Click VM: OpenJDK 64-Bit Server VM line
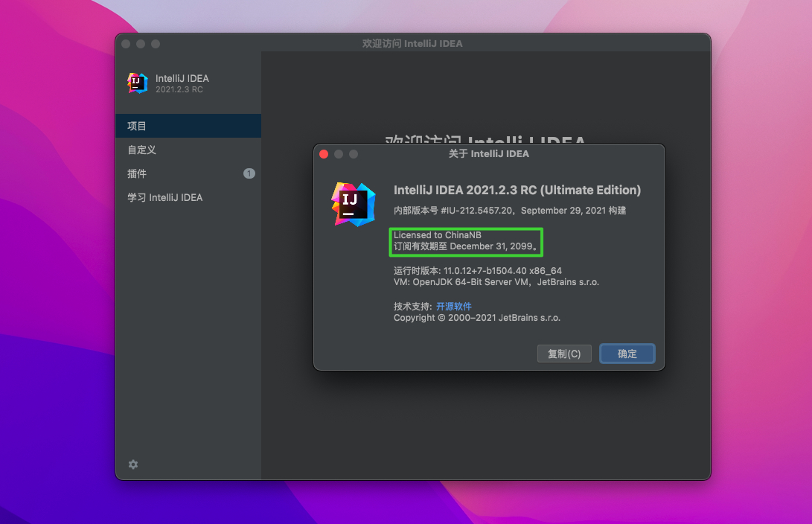 tap(496, 282)
